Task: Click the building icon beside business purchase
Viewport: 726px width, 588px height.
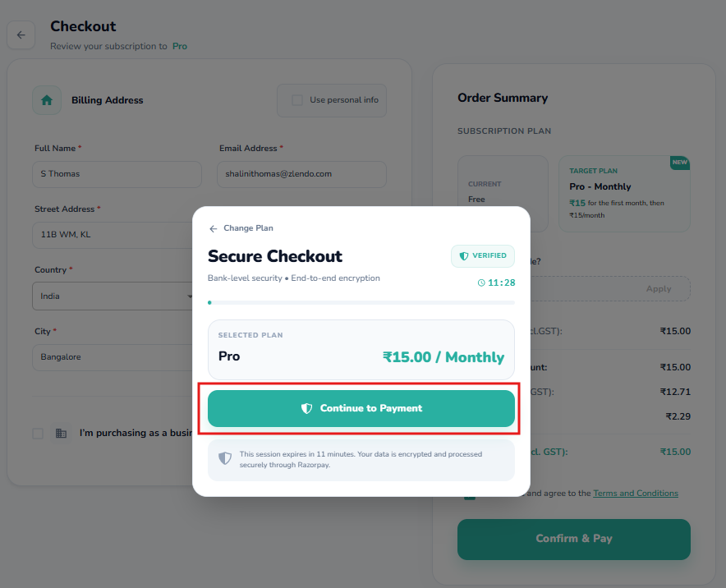Action: (x=62, y=433)
